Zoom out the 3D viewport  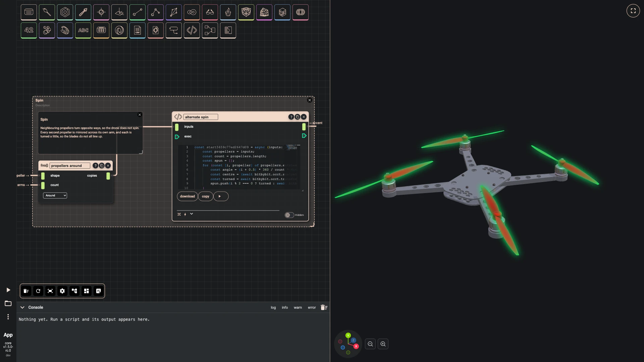370,344
